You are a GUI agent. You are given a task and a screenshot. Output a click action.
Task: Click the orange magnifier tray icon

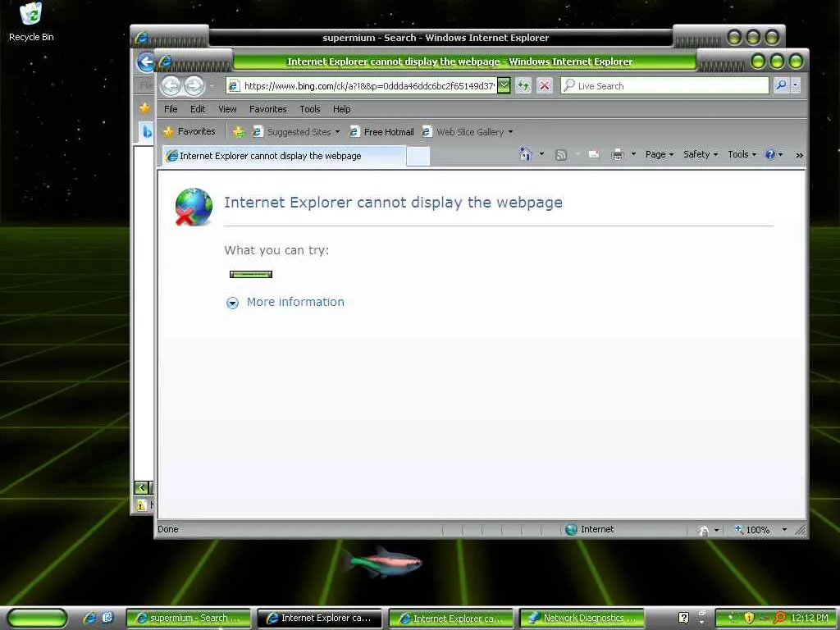(x=780, y=618)
